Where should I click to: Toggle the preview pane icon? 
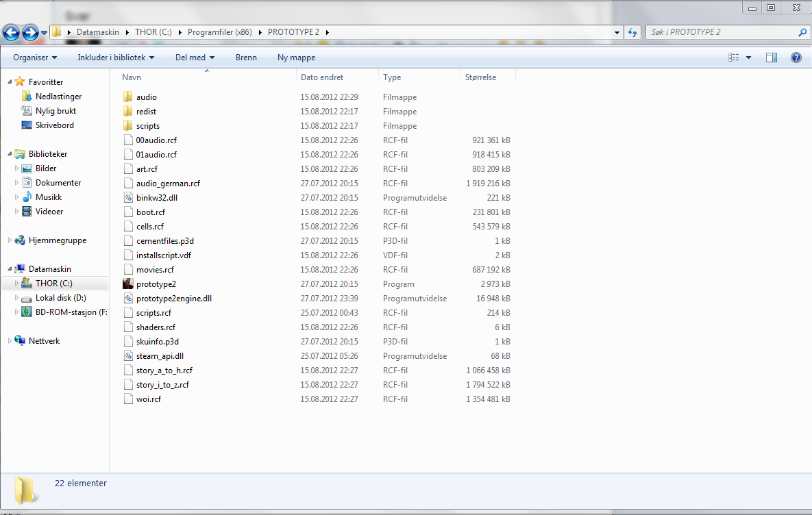click(x=772, y=58)
